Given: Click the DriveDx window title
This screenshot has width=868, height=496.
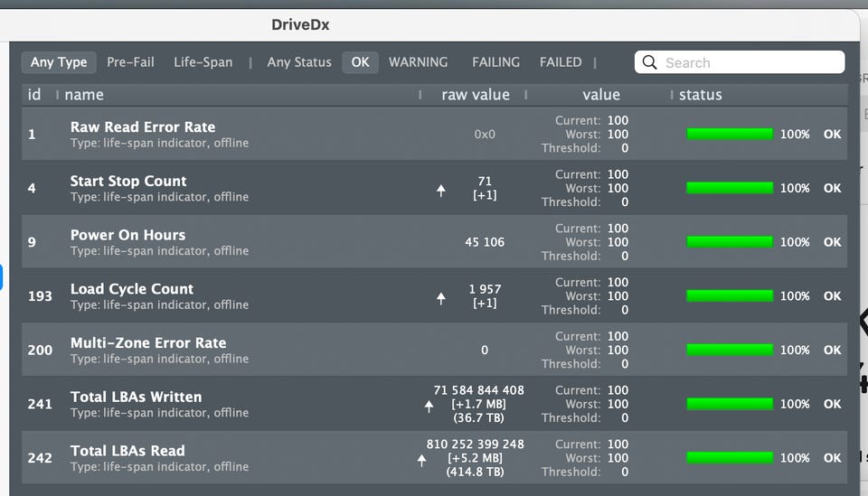Looking at the screenshot, I should 300,25.
